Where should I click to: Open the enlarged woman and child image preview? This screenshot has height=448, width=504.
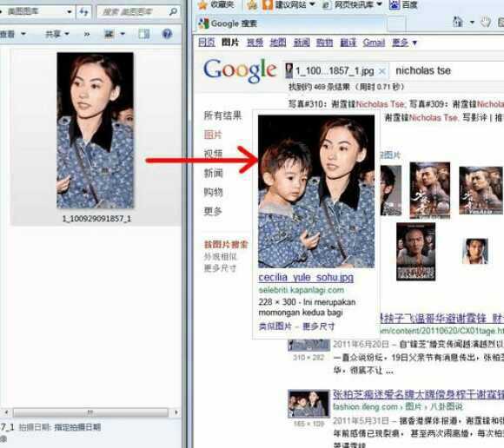coord(316,191)
